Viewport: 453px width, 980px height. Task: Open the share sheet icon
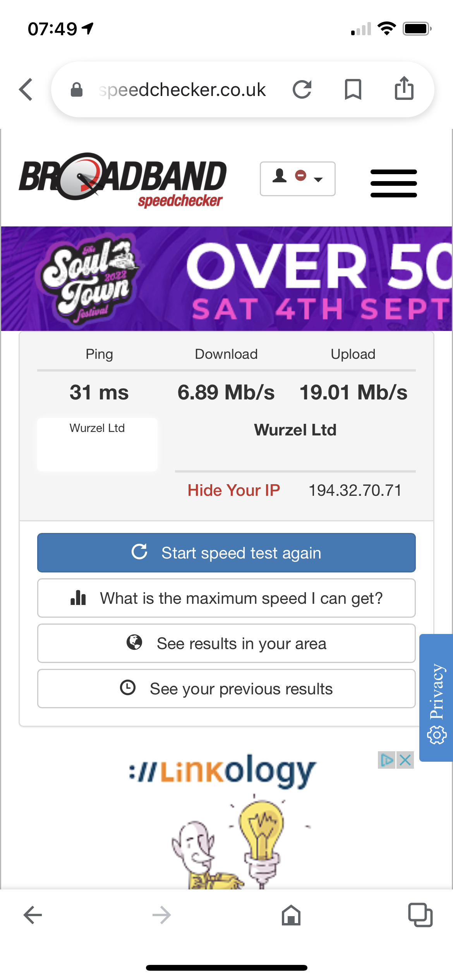(404, 89)
